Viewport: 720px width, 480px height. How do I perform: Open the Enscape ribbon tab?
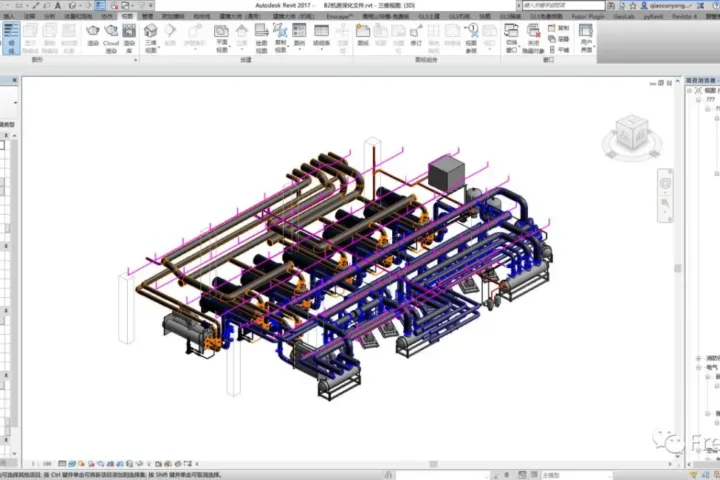click(x=340, y=16)
